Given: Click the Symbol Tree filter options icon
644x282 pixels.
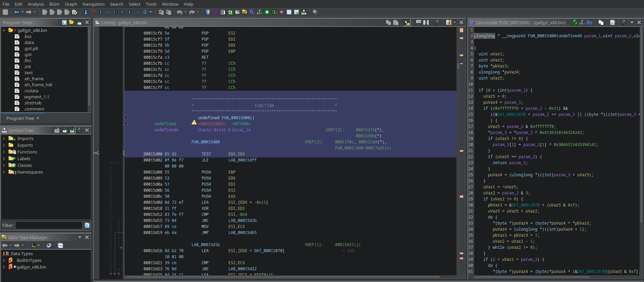Looking at the screenshot, I should pyautogui.click(x=87, y=225).
